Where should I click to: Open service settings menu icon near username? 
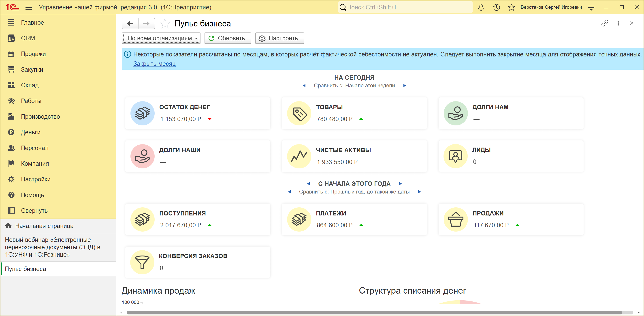click(x=591, y=7)
